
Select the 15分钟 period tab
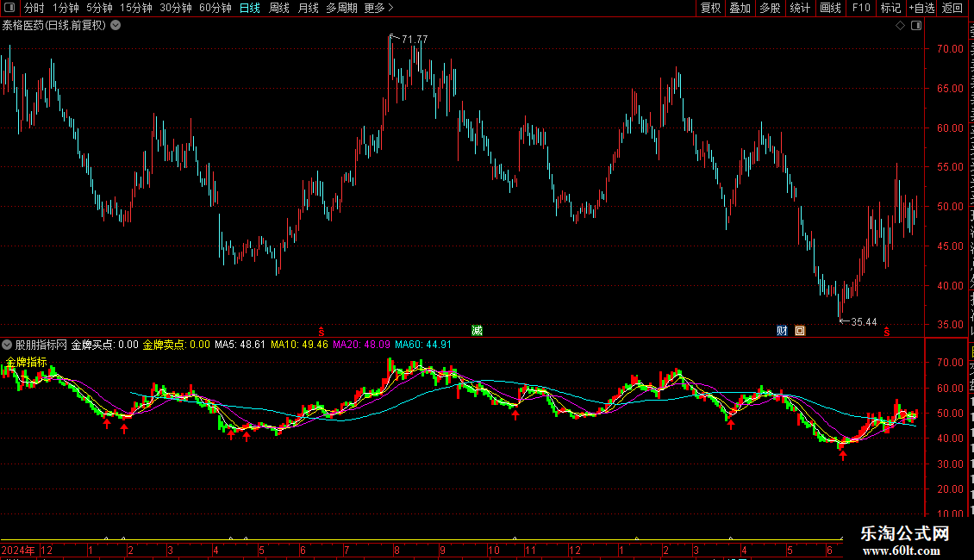[136, 8]
